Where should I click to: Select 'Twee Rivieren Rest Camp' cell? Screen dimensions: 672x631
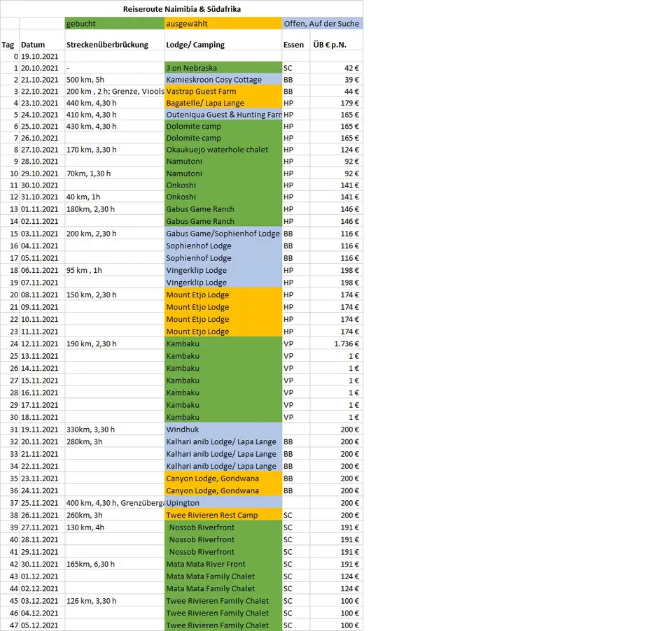point(223,515)
